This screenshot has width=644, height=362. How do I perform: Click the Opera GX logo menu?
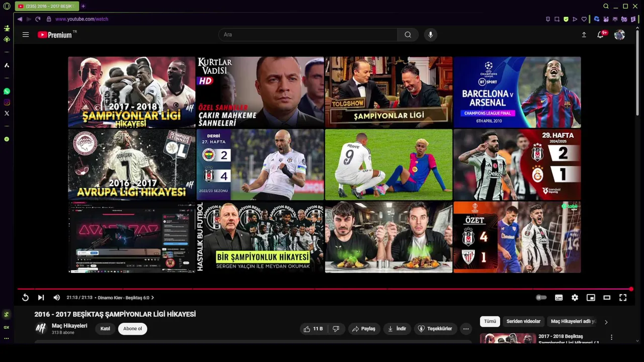(7, 6)
